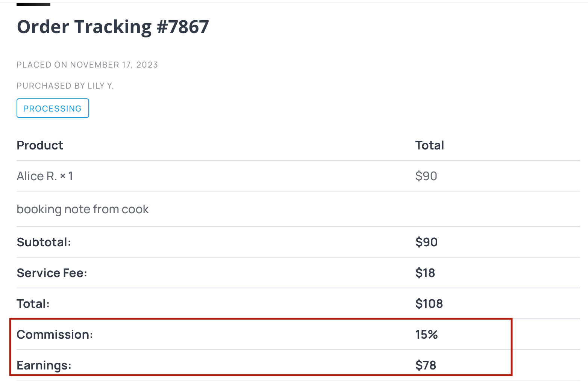
Task: Click the Commission label
Action: pyautogui.click(x=55, y=335)
